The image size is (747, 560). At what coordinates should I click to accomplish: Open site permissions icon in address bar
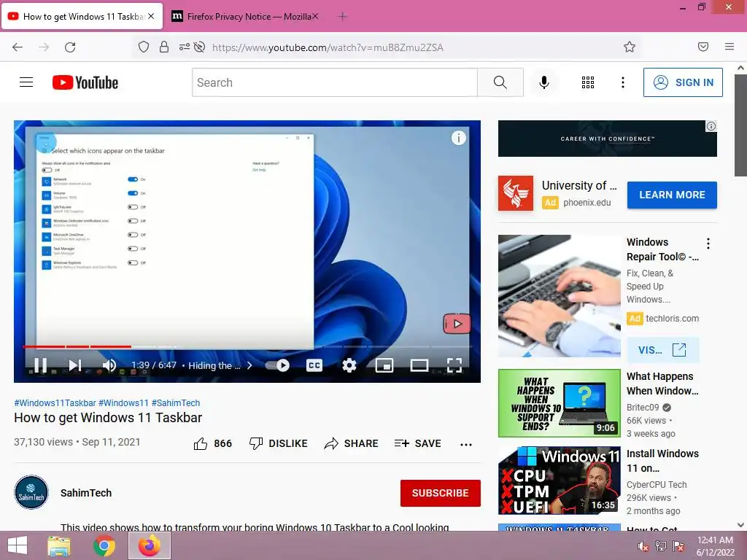pos(185,47)
